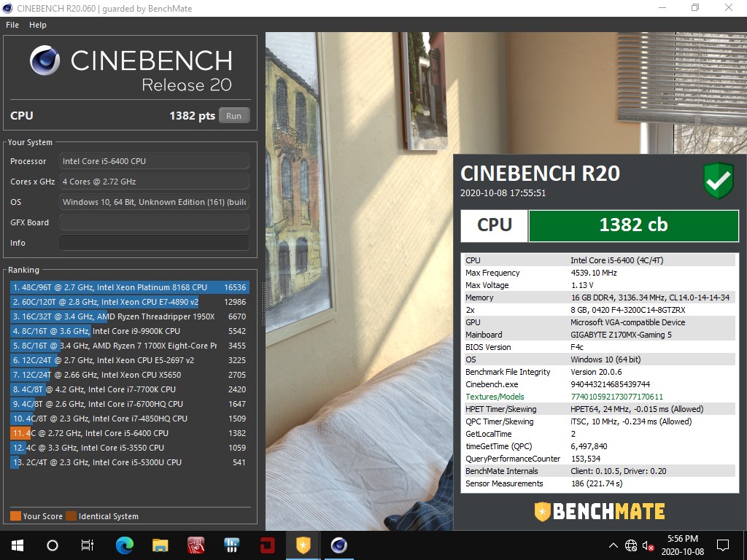The width and height of the screenshot is (747, 560).
Task: Open the red card-game app in taskbar
Action: point(196,545)
